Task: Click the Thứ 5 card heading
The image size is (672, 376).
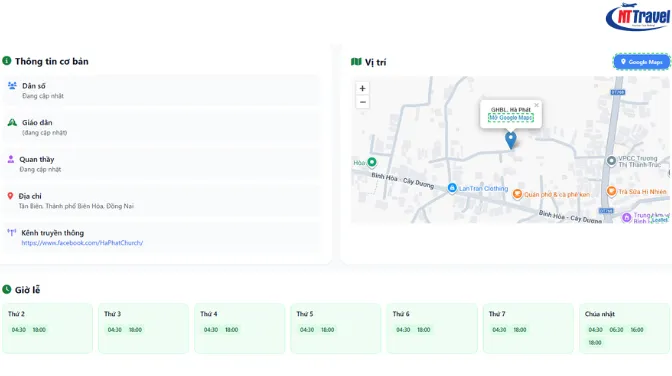Action: click(x=305, y=314)
